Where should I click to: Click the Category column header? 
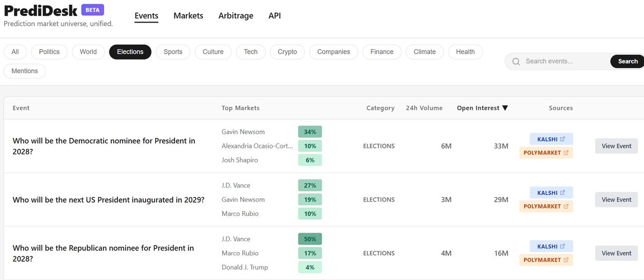[x=380, y=108]
